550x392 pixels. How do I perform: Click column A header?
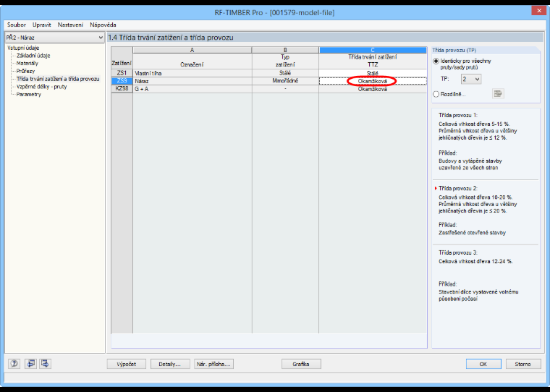click(192, 50)
